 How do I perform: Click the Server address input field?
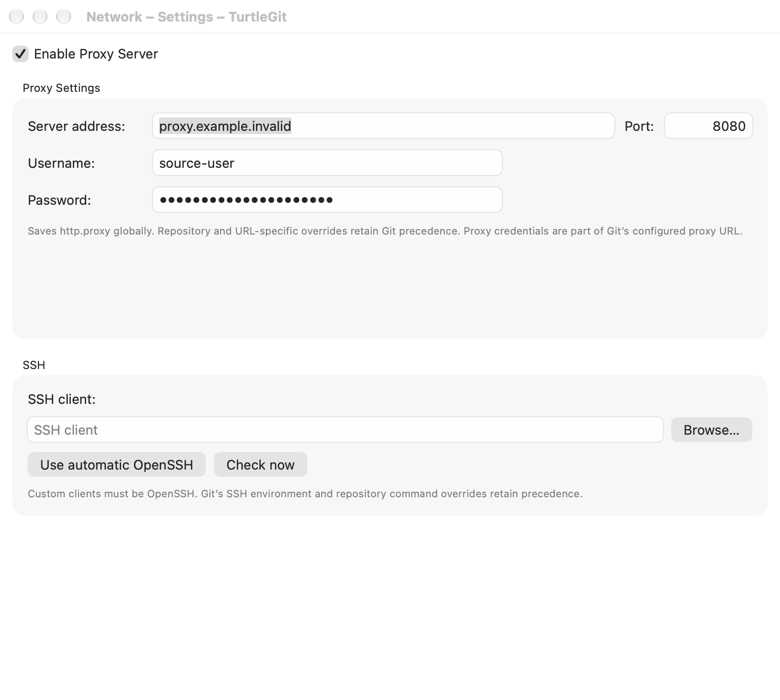[x=383, y=126]
